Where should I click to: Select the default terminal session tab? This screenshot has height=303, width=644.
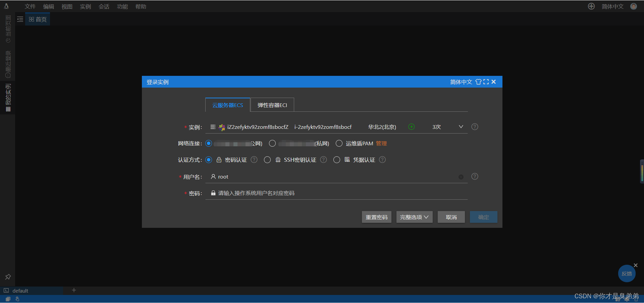coord(32,291)
